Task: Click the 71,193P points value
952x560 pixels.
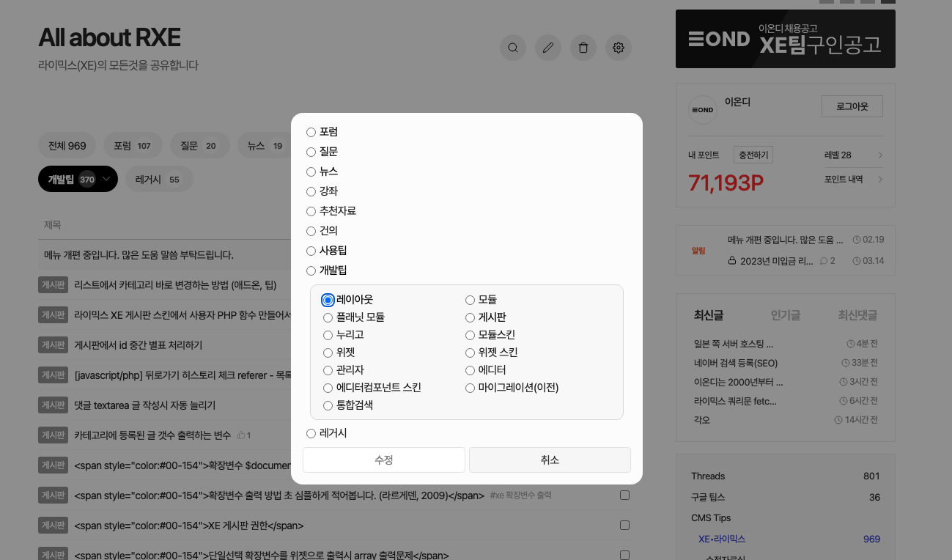Action: pos(726,182)
